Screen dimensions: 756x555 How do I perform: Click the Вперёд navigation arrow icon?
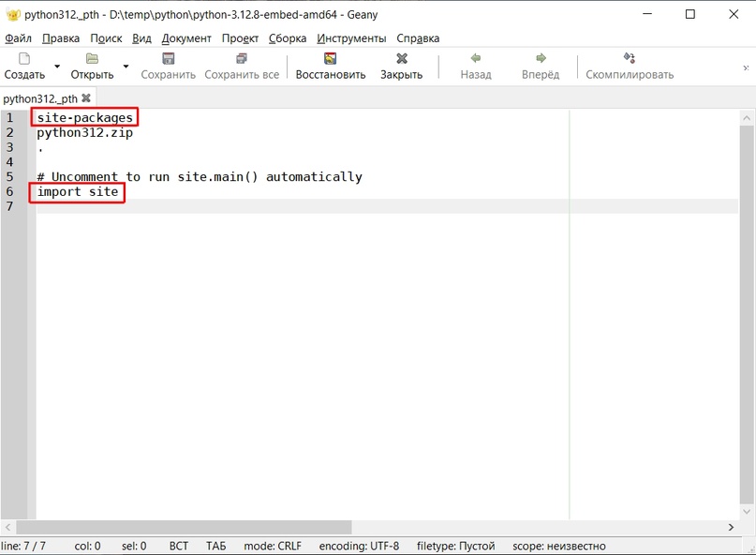pyautogui.click(x=541, y=59)
